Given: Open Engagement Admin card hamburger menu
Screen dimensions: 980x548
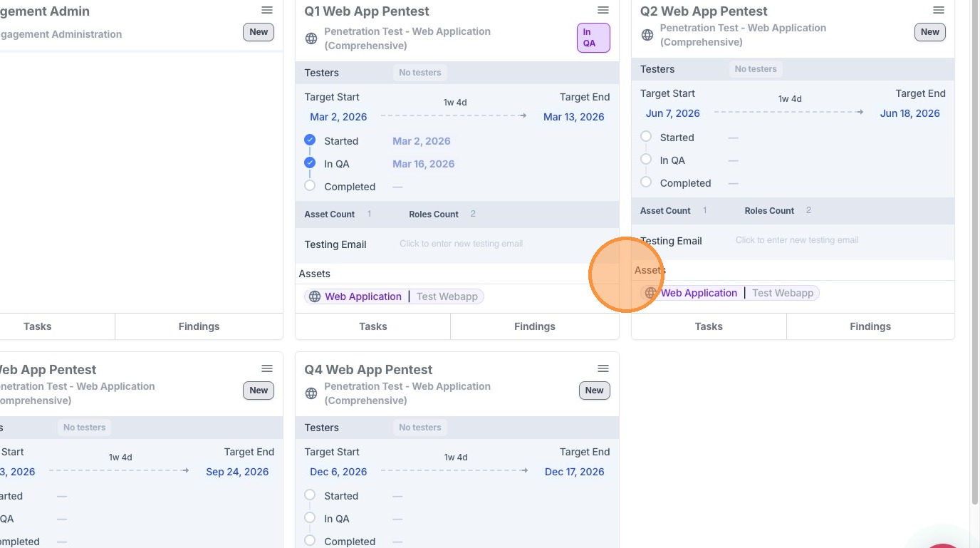Looking at the screenshot, I should [x=267, y=10].
